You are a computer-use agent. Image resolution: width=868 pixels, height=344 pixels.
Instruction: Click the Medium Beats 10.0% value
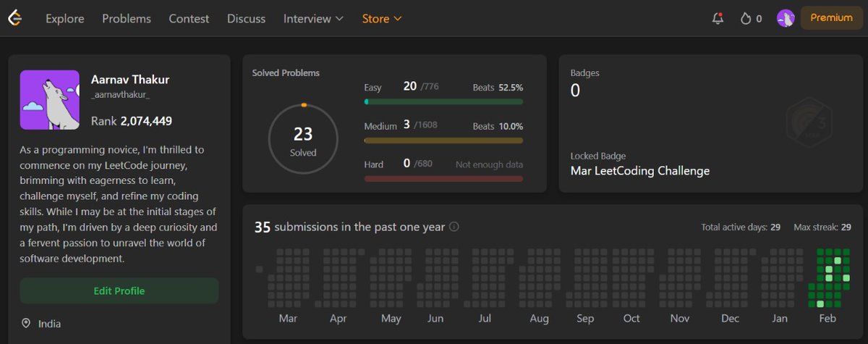[x=498, y=126]
